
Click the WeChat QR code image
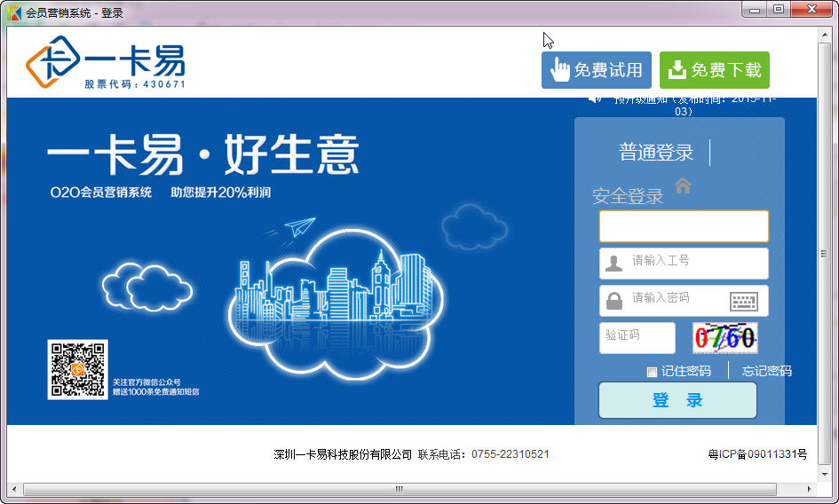coord(77,369)
